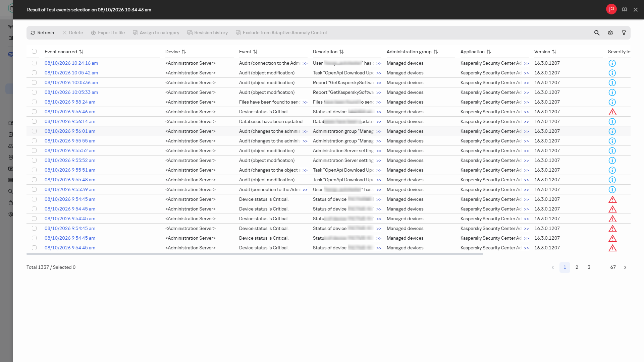This screenshot has width=644, height=362.
Task: Jump to page 67
Action: click(613, 267)
